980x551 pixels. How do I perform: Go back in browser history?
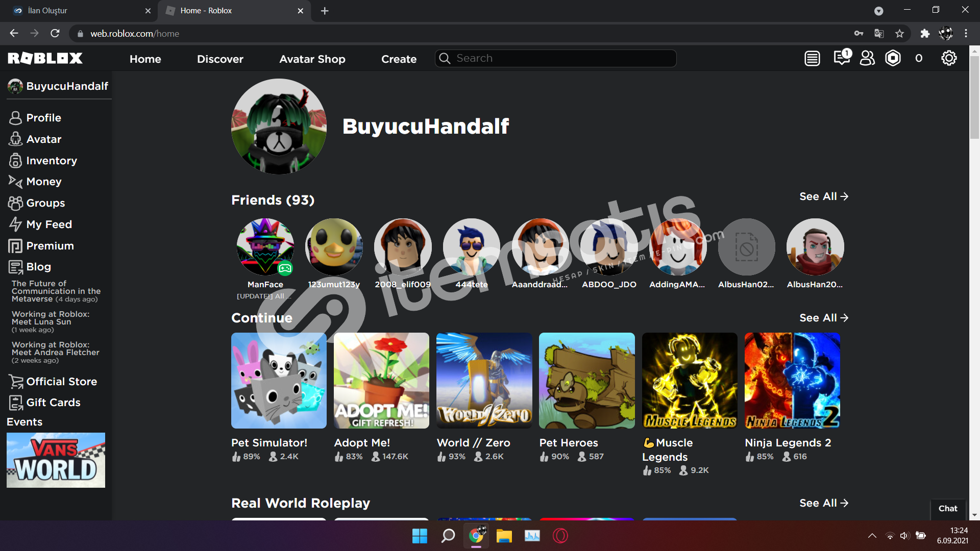click(x=14, y=34)
